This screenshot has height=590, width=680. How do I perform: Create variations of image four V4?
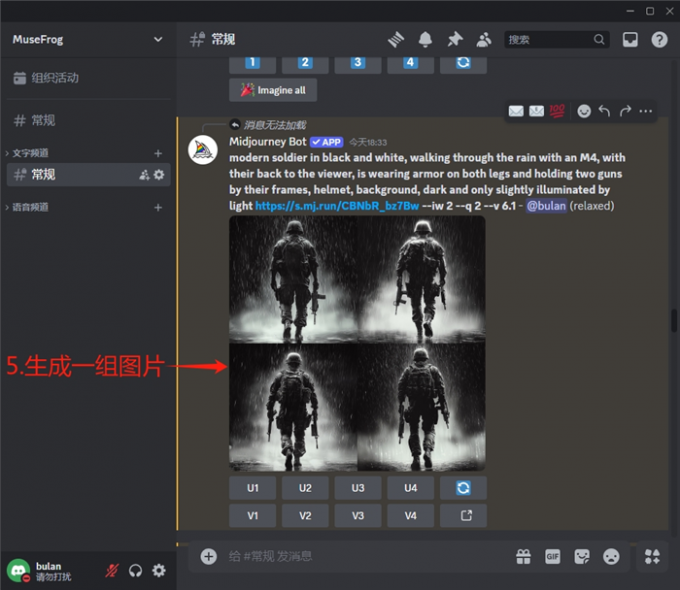pyautogui.click(x=410, y=516)
